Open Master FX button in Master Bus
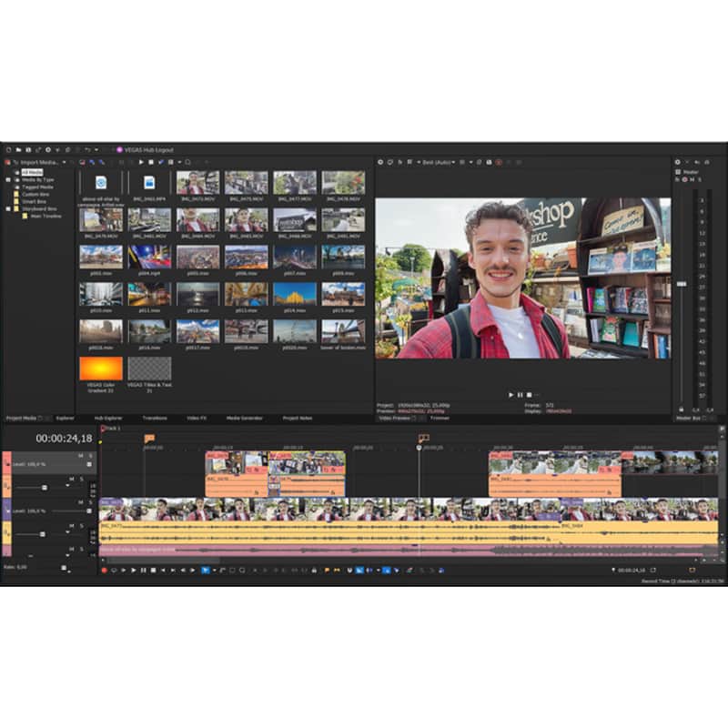Screen dimensions: 728x728 point(677,179)
